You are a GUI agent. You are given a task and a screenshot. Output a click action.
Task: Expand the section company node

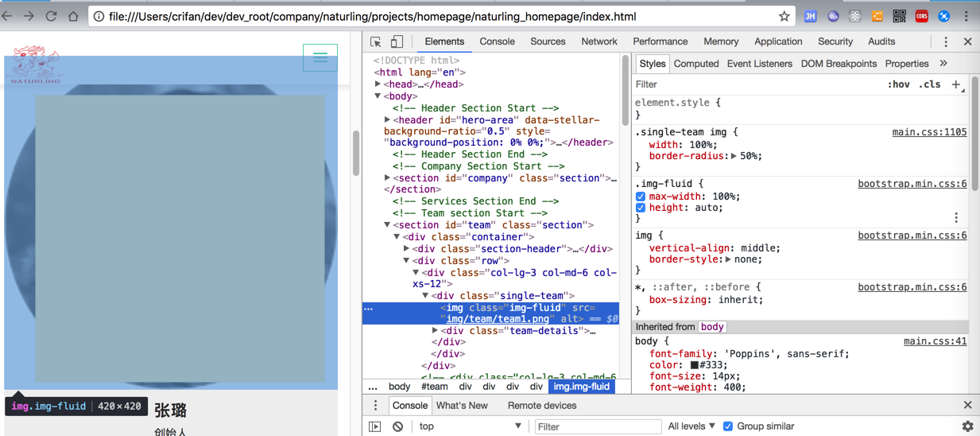tap(388, 178)
